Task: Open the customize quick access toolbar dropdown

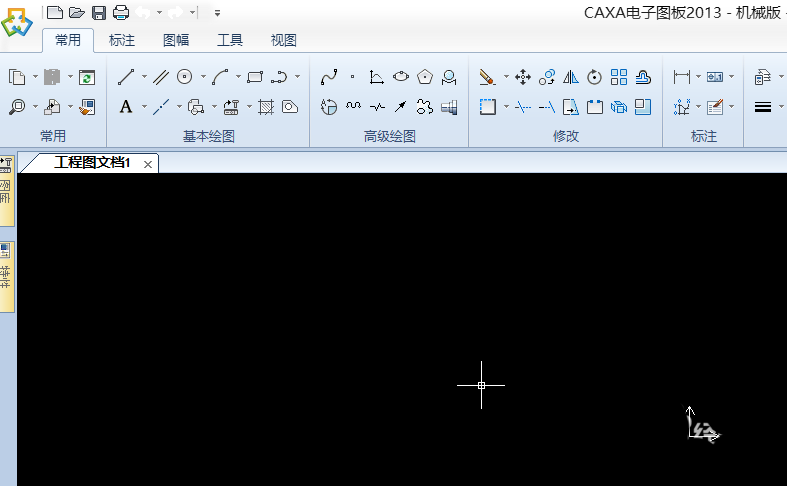Action: click(x=217, y=13)
